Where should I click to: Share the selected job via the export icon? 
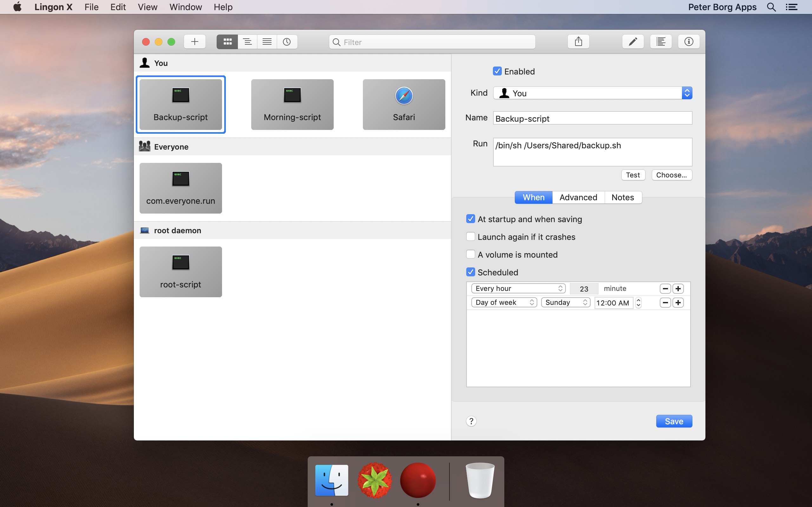click(578, 41)
